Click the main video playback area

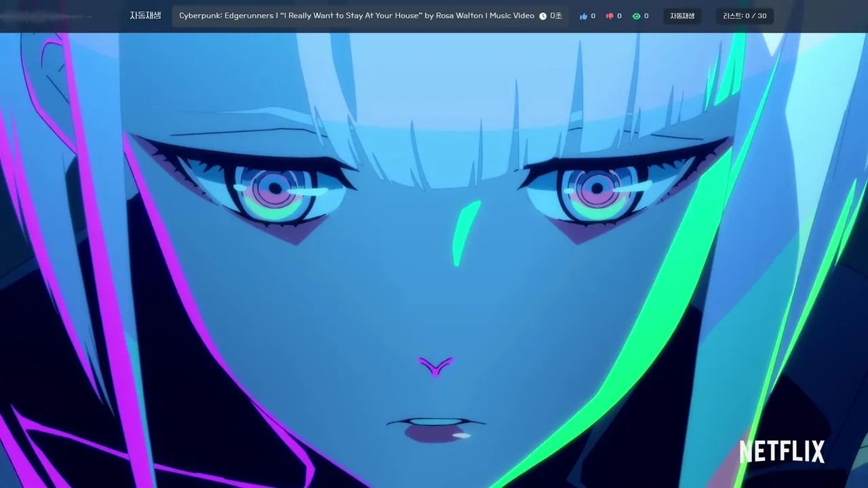tap(434, 260)
